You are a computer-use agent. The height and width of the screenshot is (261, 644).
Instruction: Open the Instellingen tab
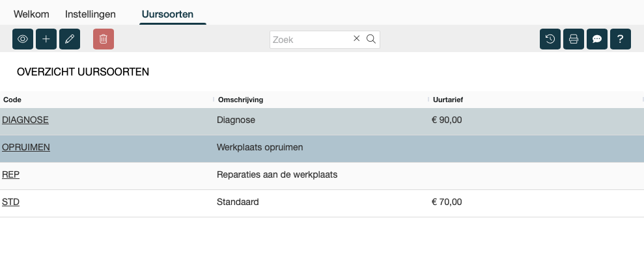(91, 14)
